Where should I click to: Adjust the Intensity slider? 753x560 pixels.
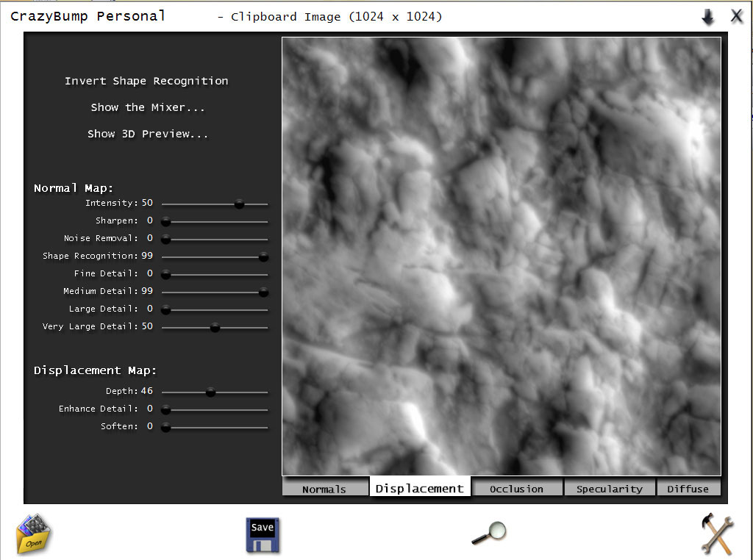pos(239,204)
